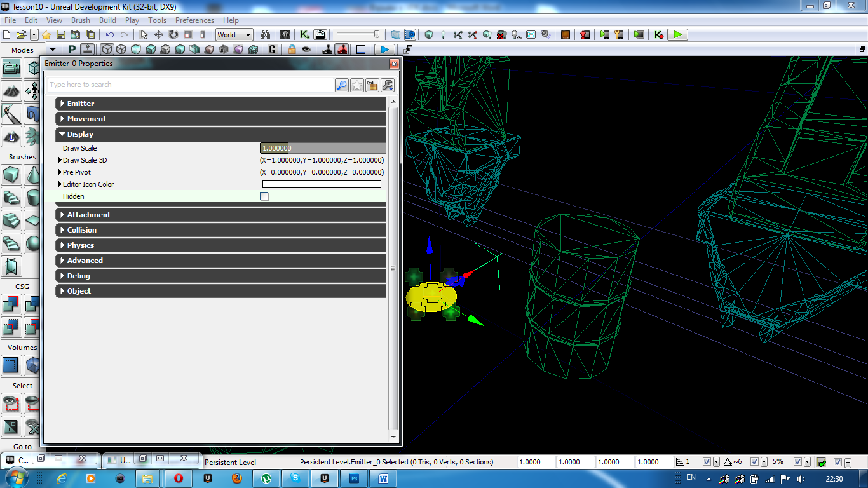The image size is (868, 488).
Task: Open Unreal Matinee clapperboard icon
Action: pyautogui.click(x=320, y=35)
